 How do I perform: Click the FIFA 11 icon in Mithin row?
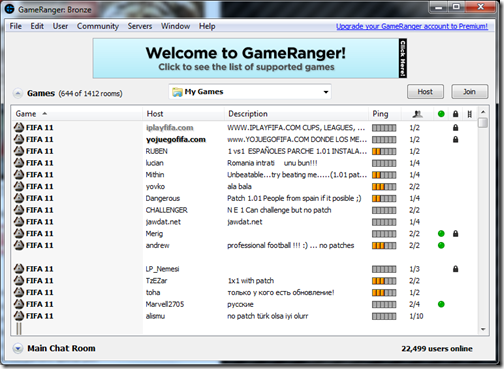pyautogui.click(x=19, y=174)
